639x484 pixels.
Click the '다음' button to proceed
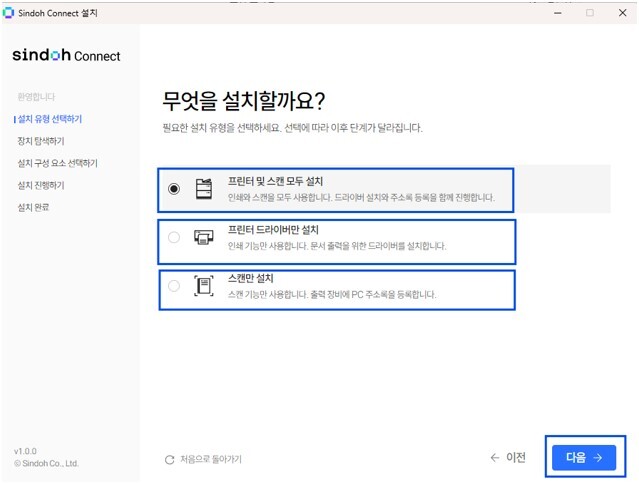point(584,458)
